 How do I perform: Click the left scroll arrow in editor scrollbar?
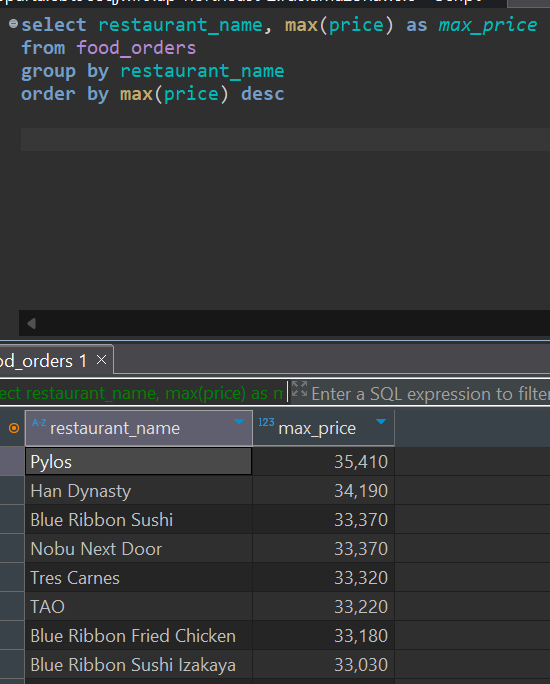(31, 323)
